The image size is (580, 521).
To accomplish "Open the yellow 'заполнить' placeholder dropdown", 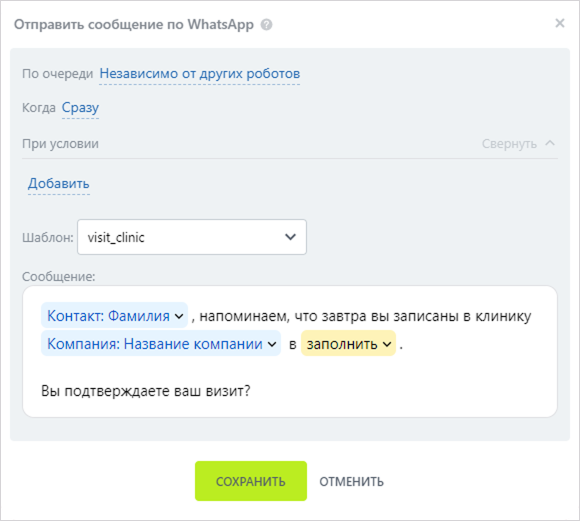I will click(x=348, y=344).
